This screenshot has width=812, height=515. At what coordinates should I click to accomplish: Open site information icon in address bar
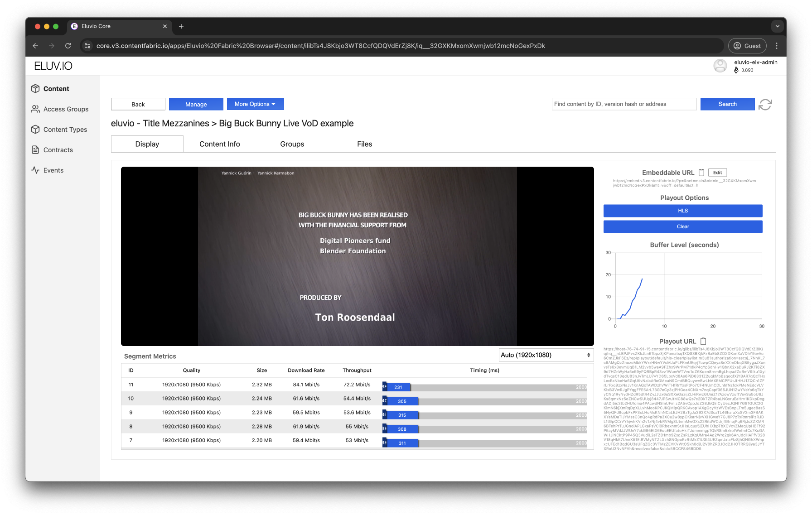[87, 46]
